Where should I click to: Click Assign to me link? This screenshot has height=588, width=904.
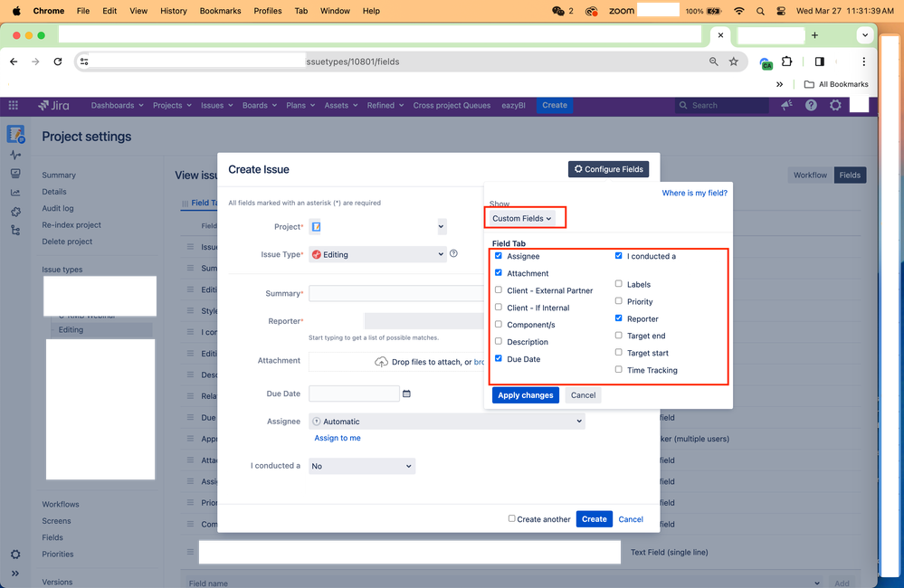pyautogui.click(x=338, y=438)
